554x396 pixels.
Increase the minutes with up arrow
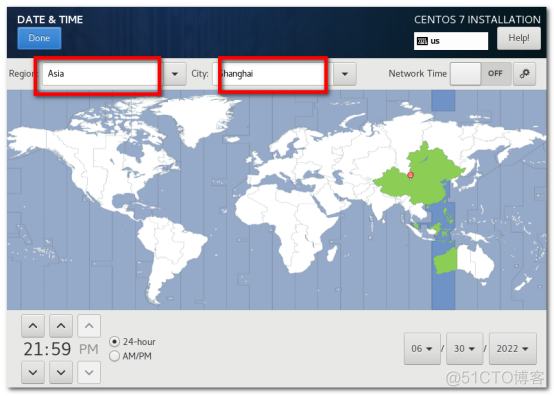pyautogui.click(x=61, y=326)
